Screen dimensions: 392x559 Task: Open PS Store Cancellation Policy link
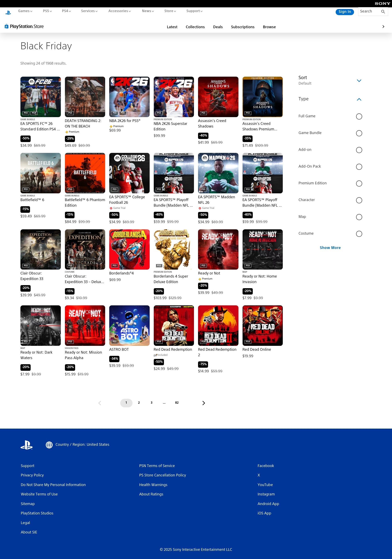[x=163, y=475]
